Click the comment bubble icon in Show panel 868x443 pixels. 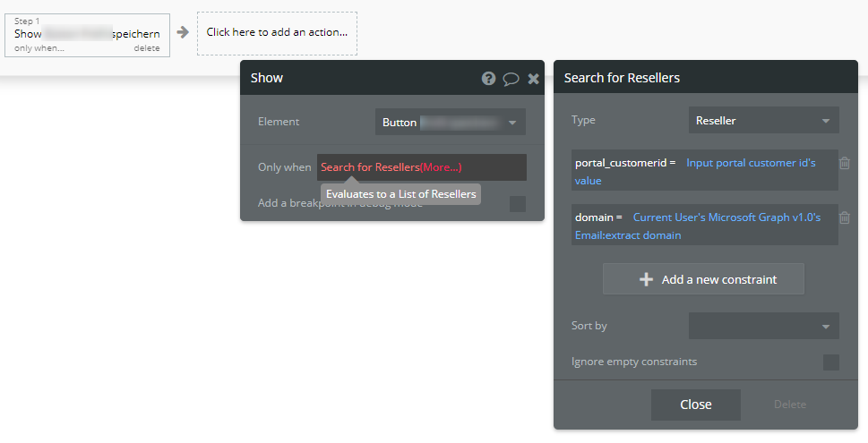click(511, 78)
